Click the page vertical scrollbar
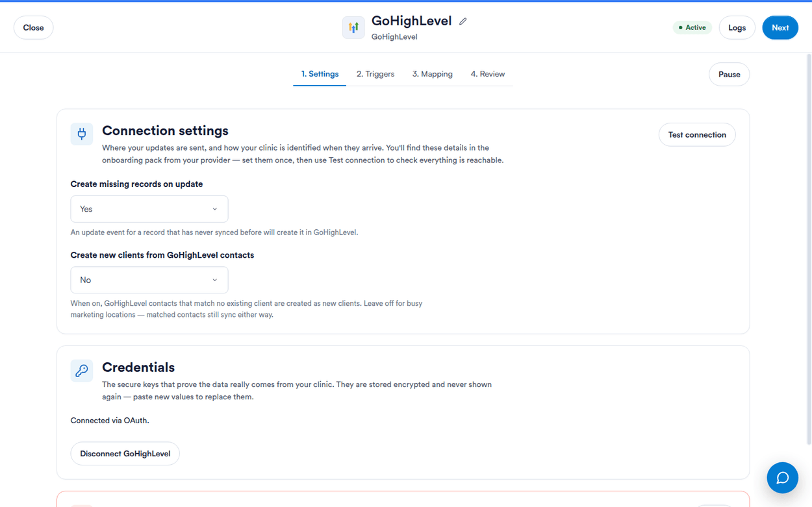 [808, 250]
